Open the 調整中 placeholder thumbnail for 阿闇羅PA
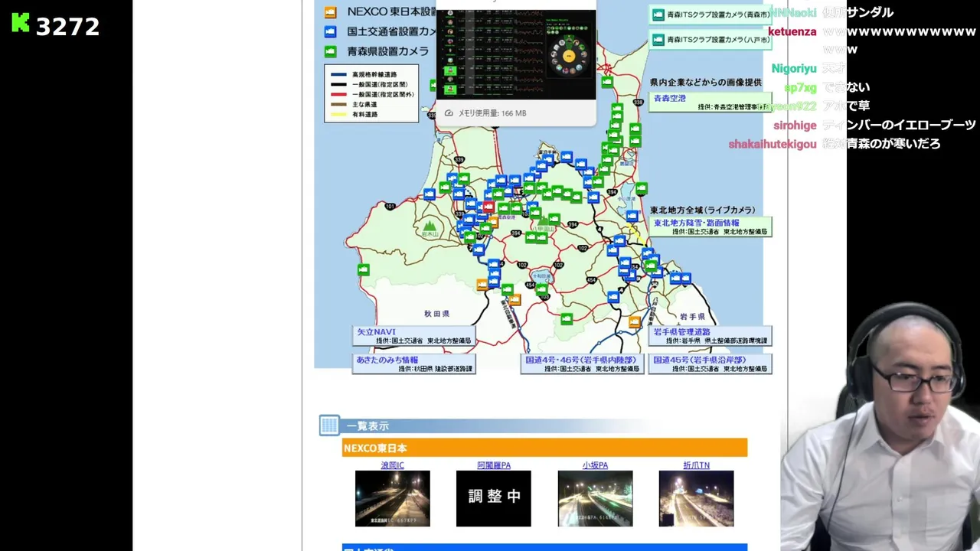The height and width of the screenshot is (551, 980). 494,498
